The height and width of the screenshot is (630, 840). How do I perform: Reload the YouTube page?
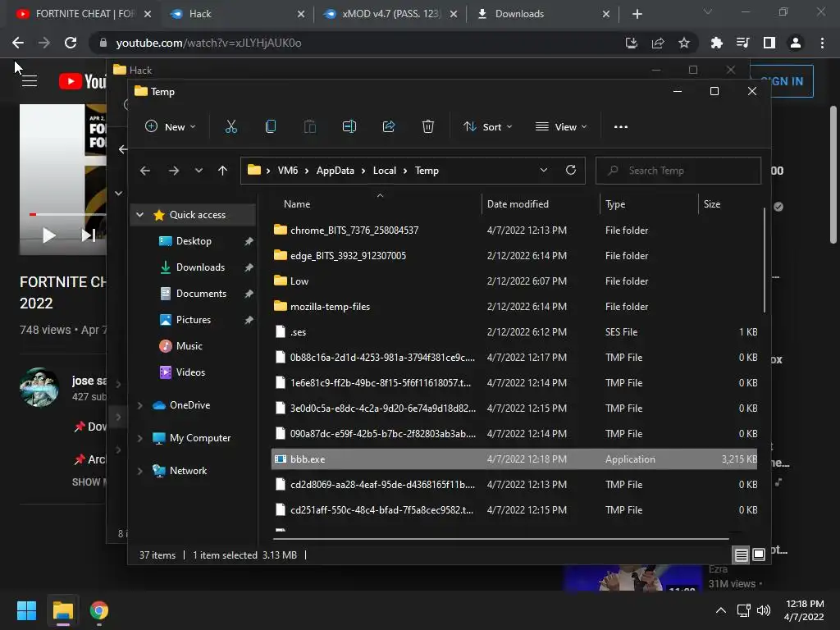tap(71, 43)
